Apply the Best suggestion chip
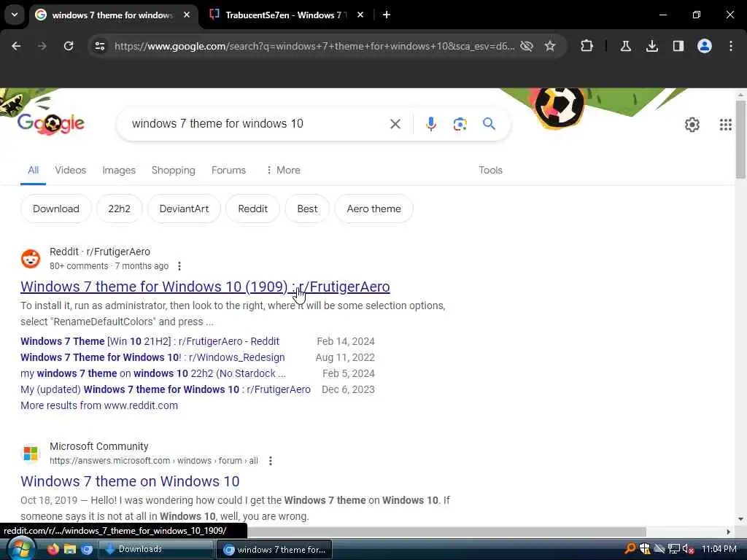Image resolution: width=747 pixels, height=560 pixels. tap(307, 209)
